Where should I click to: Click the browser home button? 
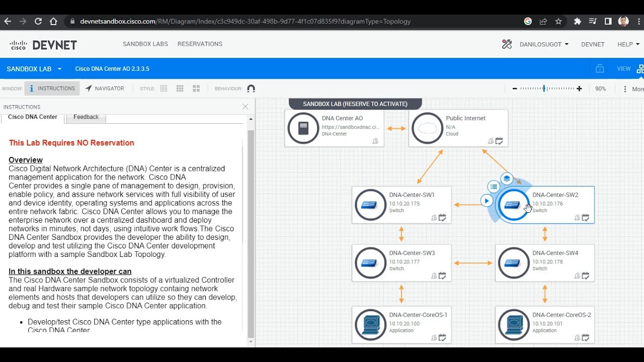tap(53, 21)
